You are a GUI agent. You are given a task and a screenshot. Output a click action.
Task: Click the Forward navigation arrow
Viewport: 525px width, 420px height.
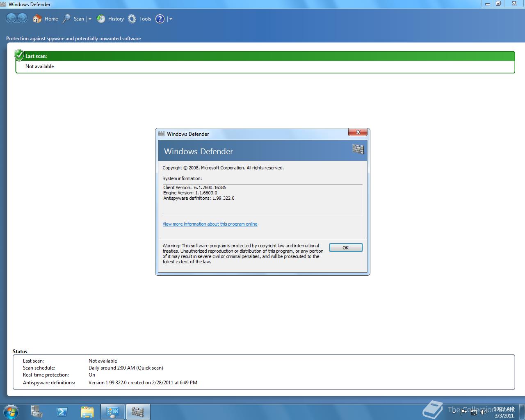[22, 18]
